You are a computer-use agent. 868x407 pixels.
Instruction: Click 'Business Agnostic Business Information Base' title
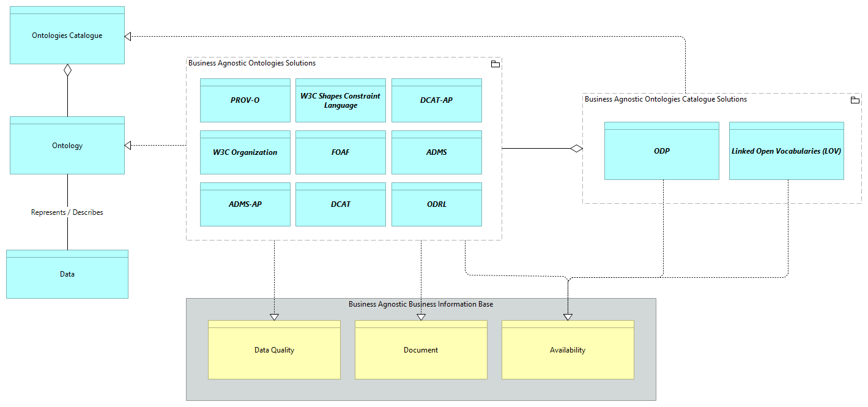point(421,304)
